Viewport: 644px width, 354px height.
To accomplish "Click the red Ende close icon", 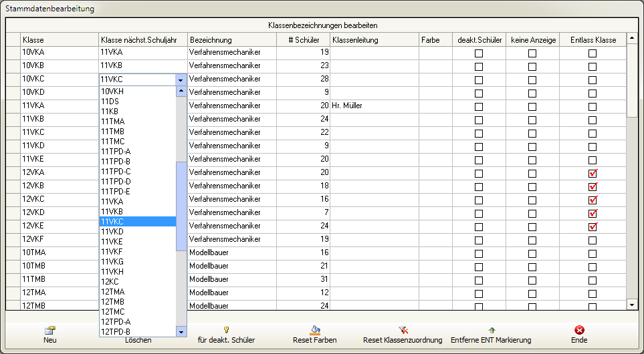I will click(579, 330).
